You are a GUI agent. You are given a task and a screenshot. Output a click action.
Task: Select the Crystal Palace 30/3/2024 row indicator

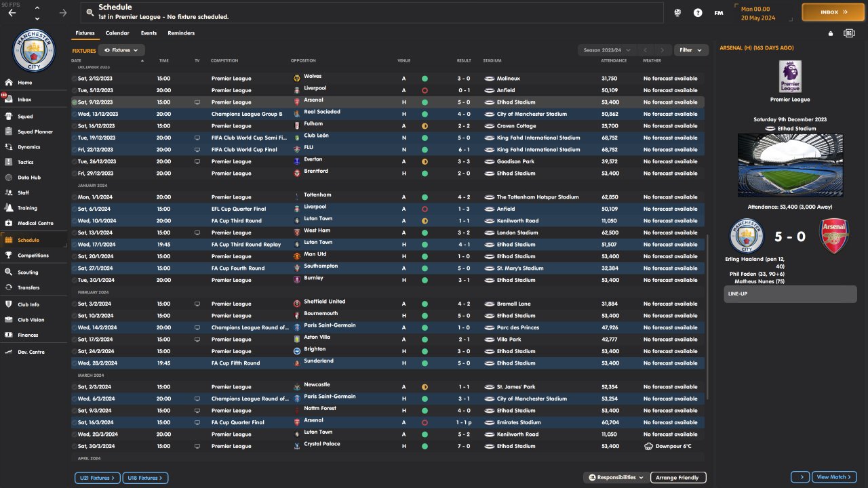(75, 446)
